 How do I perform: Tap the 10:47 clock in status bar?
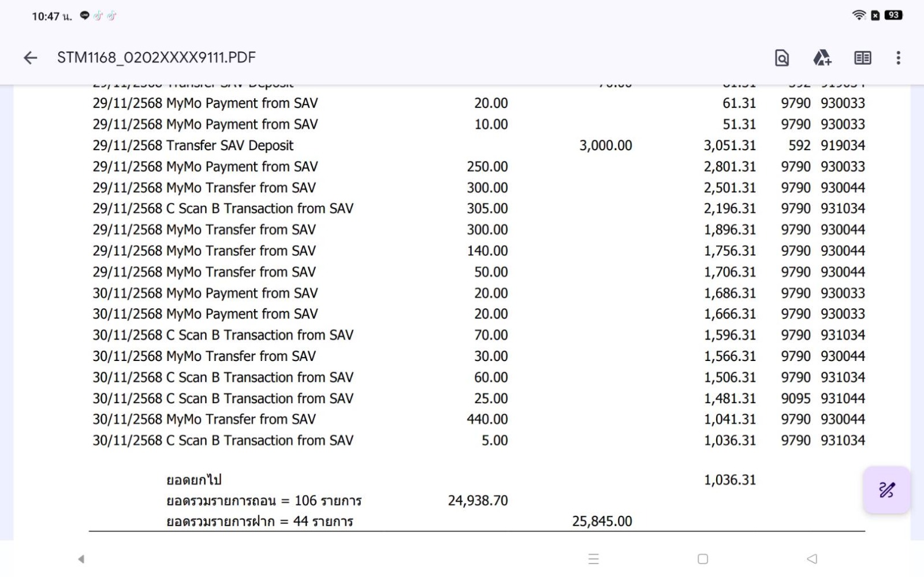pyautogui.click(x=46, y=16)
